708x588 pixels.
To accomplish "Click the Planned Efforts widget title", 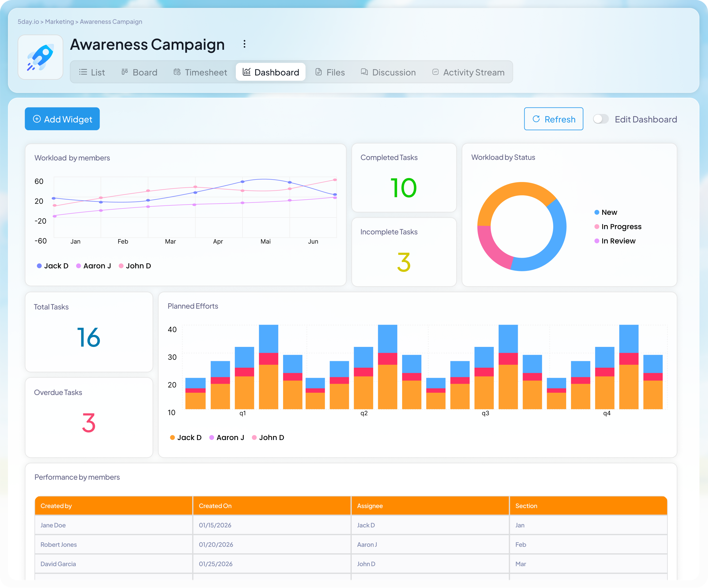I will tap(193, 306).
